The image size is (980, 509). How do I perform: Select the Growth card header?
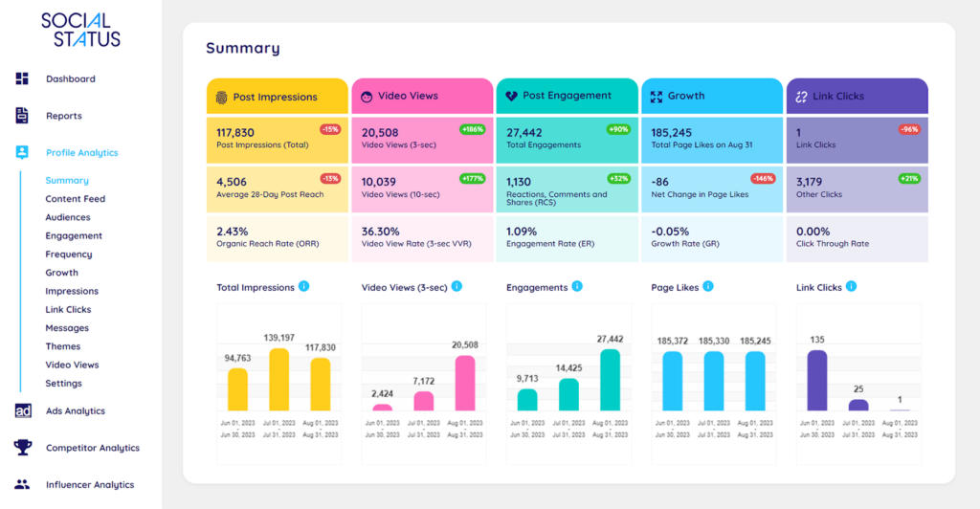pos(712,96)
